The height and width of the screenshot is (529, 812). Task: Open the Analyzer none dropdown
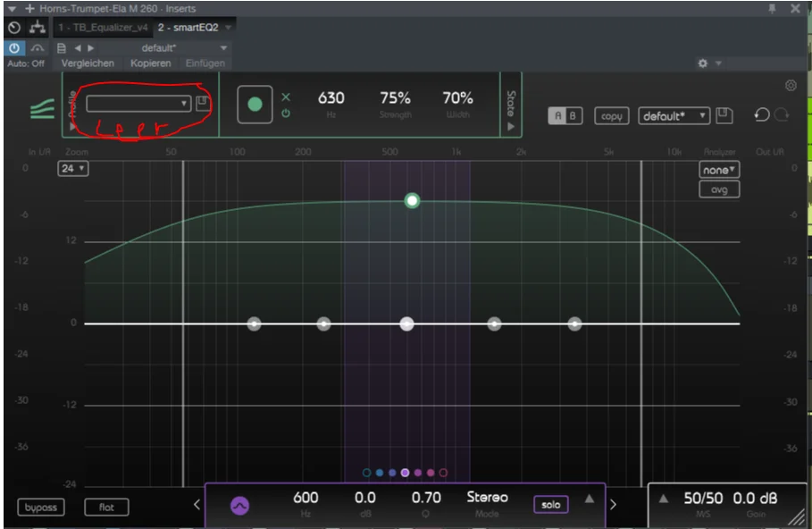click(x=719, y=170)
